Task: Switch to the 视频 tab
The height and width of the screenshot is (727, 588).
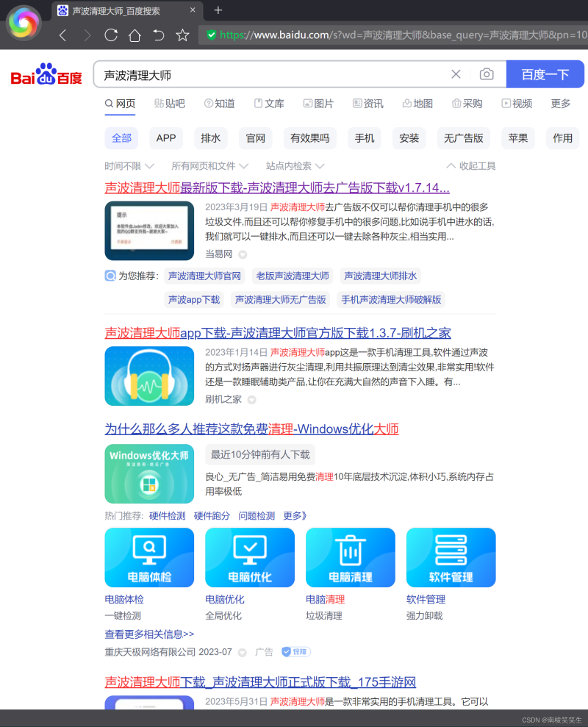Action: click(x=517, y=104)
